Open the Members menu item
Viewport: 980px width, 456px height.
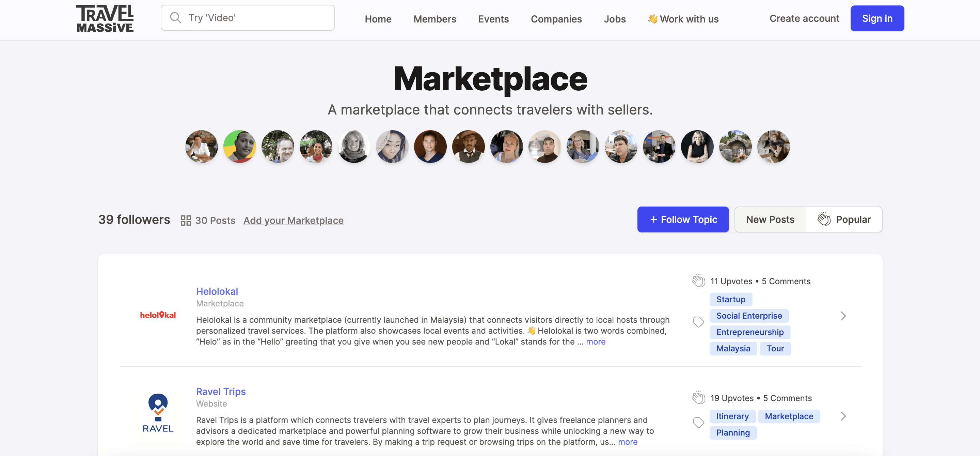pyautogui.click(x=434, y=19)
